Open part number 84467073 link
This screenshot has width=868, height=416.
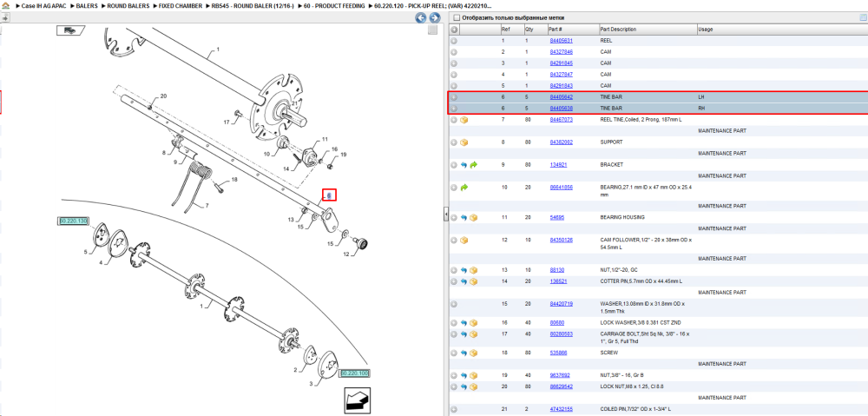[x=561, y=120]
